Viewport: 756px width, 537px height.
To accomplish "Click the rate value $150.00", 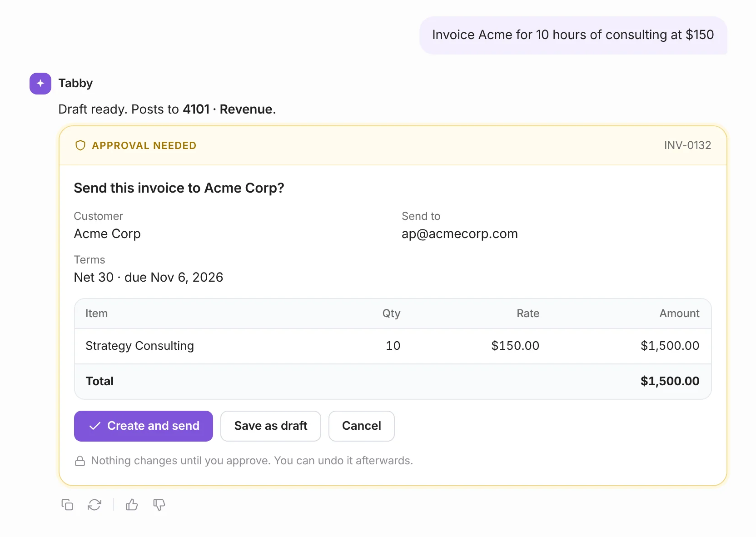I will [x=515, y=346].
